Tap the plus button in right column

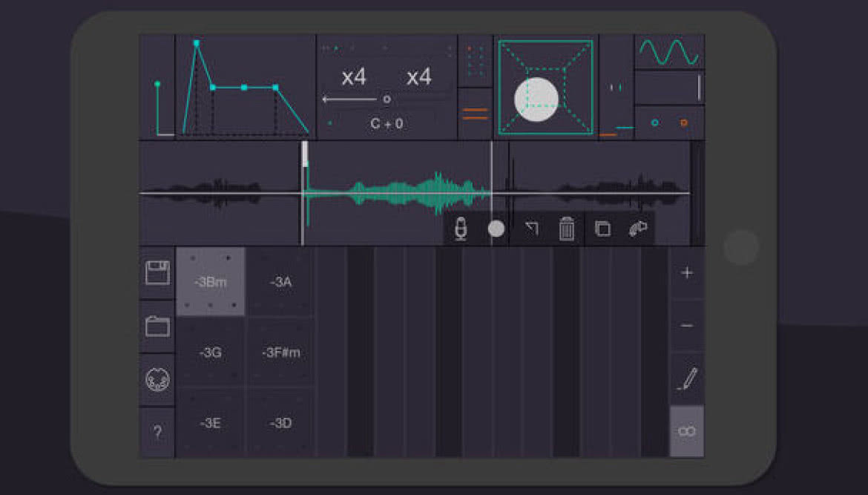(687, 272)
